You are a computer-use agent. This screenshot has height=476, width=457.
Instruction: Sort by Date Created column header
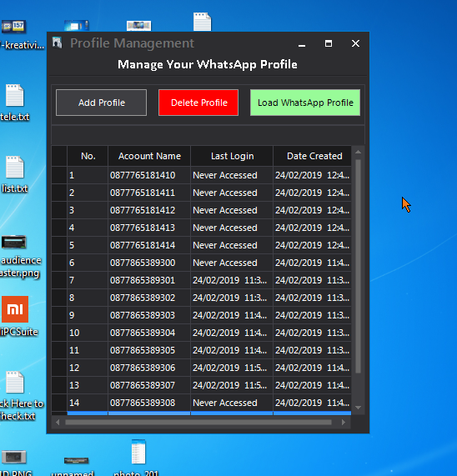pyautogui.click(x=313, y=156)
